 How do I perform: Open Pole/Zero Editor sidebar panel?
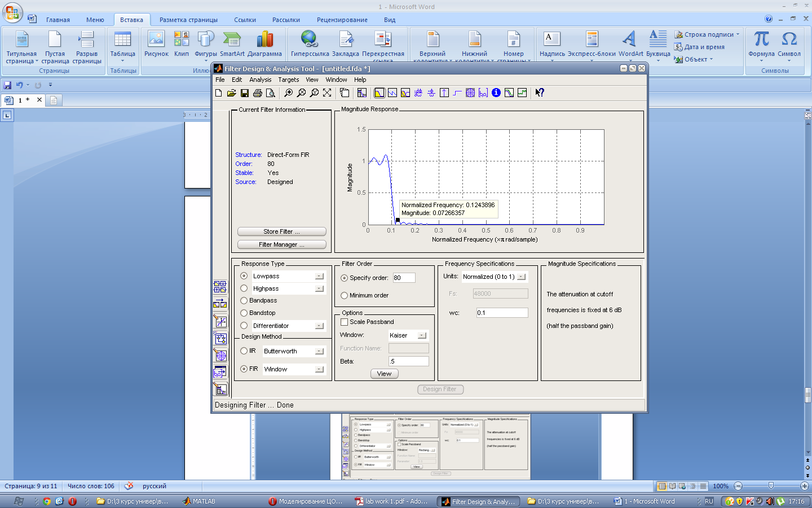point(220,355)
